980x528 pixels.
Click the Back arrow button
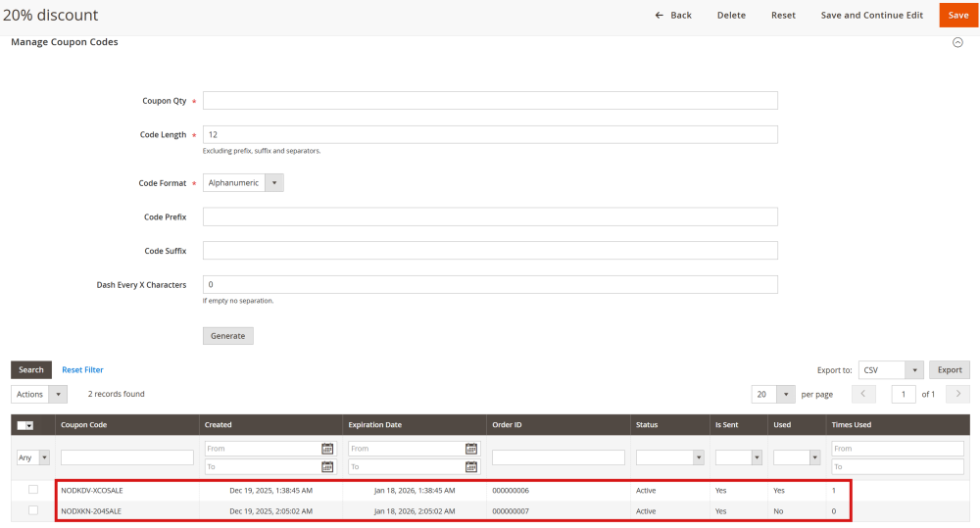(673, 15)
